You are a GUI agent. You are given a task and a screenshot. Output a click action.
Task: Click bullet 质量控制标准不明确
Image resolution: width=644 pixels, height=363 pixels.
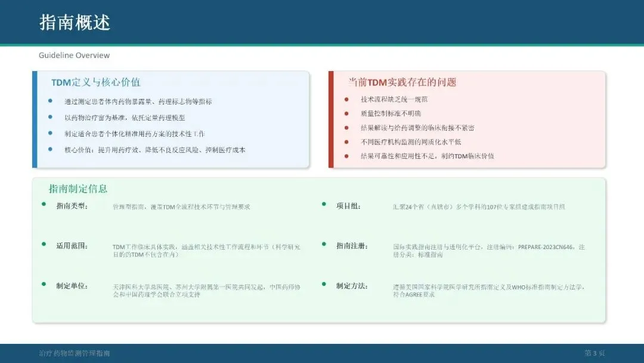tap(391, 113)
